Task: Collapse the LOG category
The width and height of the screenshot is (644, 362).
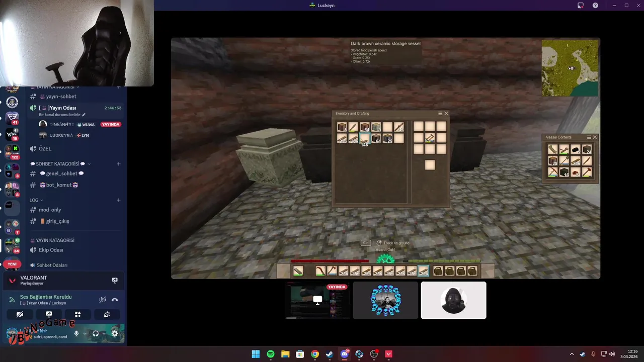Action: (36, 200)
